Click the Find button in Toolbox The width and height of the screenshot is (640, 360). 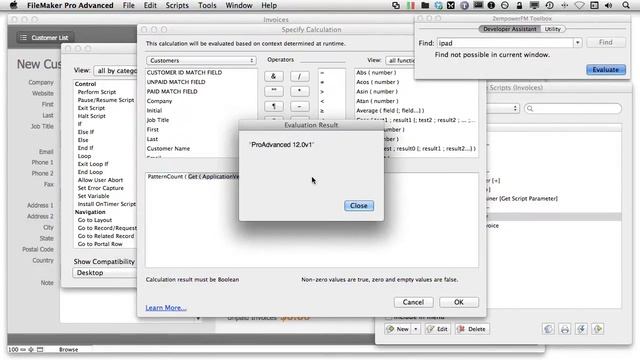point(606,42)
